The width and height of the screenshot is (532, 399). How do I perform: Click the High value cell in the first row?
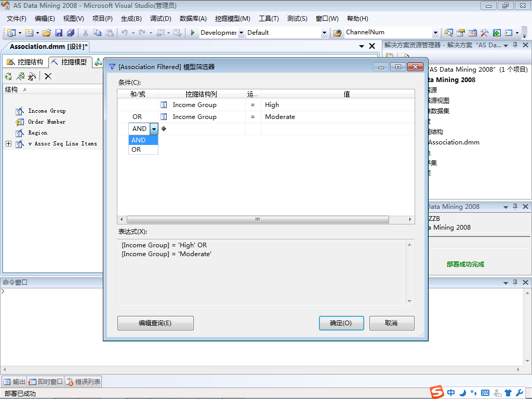(338, 105)
